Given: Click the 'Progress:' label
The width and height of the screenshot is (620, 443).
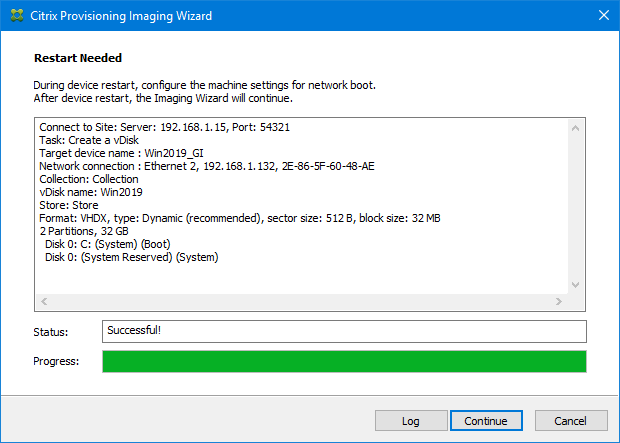Looking at the screenshot, I should [56, 361].
